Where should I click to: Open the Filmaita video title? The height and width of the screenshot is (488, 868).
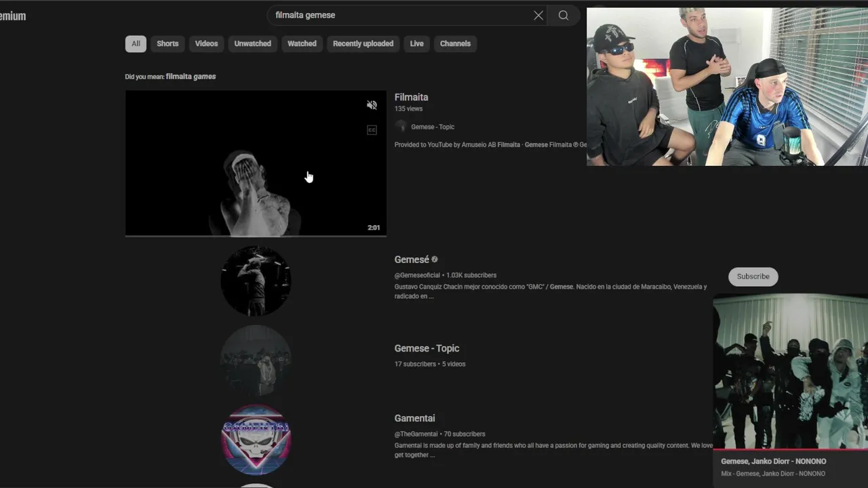click(x=411, y=97)
